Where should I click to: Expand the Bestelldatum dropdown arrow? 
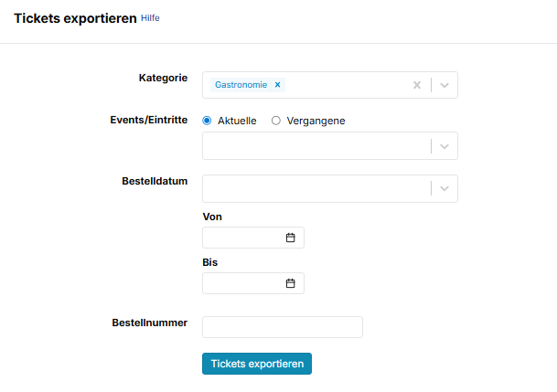444,188
